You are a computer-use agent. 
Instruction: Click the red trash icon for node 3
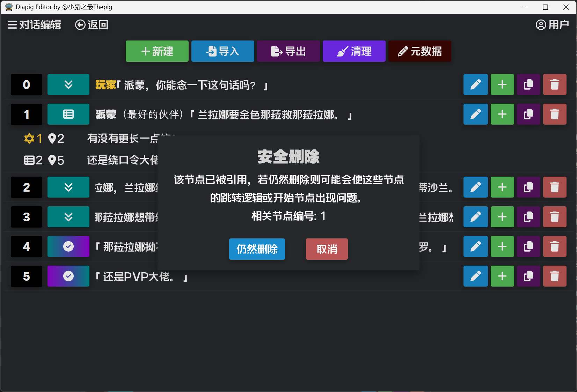(x=555, y=217)
